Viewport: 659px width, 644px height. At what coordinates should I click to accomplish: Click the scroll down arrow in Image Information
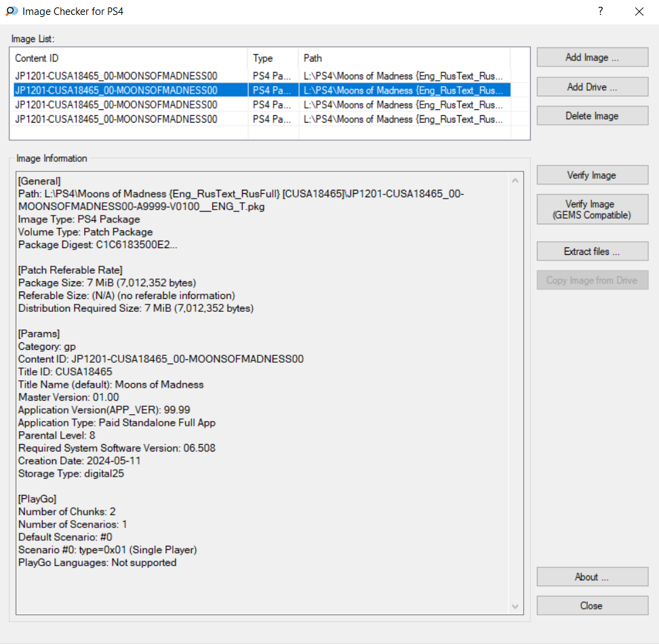click(x=515, y=606)
